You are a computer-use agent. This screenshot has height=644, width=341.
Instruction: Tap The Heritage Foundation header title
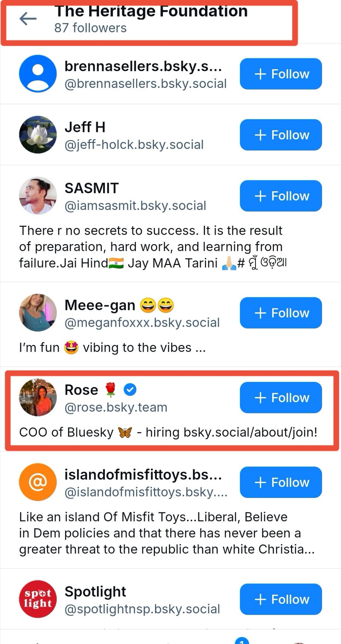pos(151,12)
